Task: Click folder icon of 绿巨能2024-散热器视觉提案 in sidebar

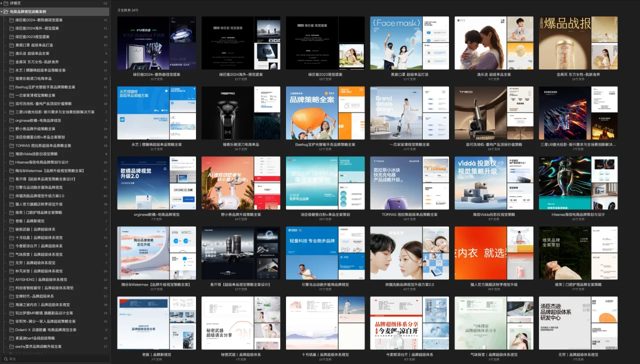Action: click(x=11, y=20)
